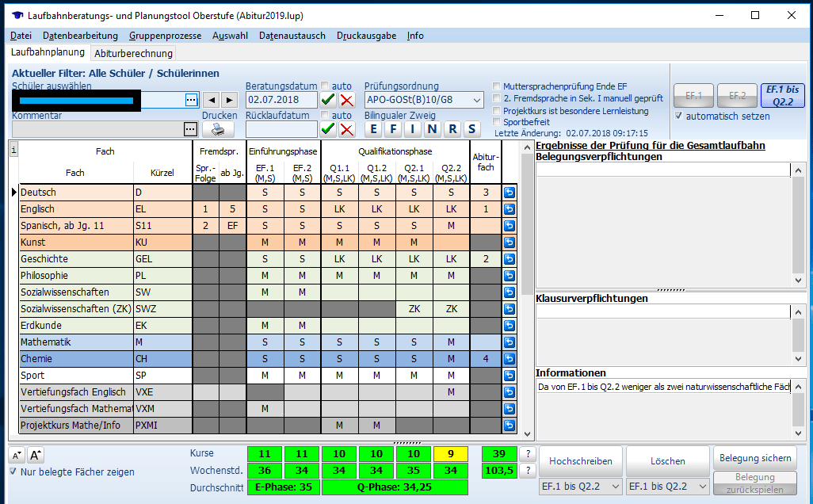Increase font size with larger A button

pyautogui.click(x=36, y=455)
